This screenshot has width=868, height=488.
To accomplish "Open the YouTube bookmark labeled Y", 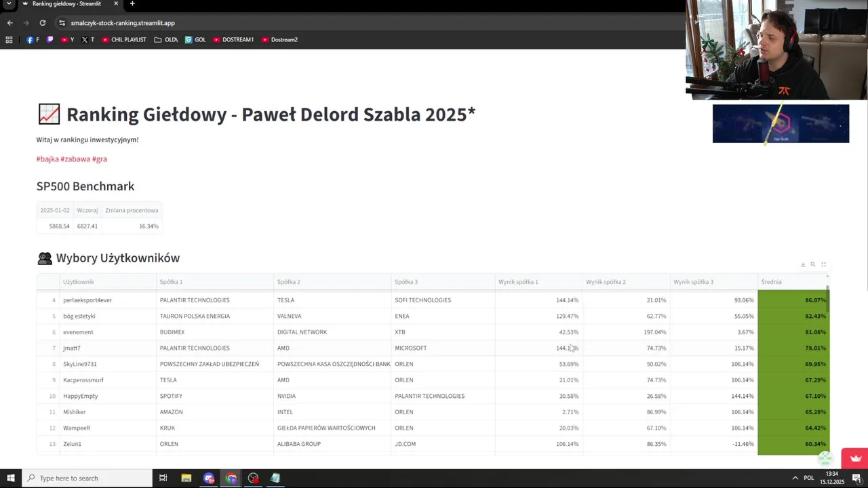I will (67, 39).
